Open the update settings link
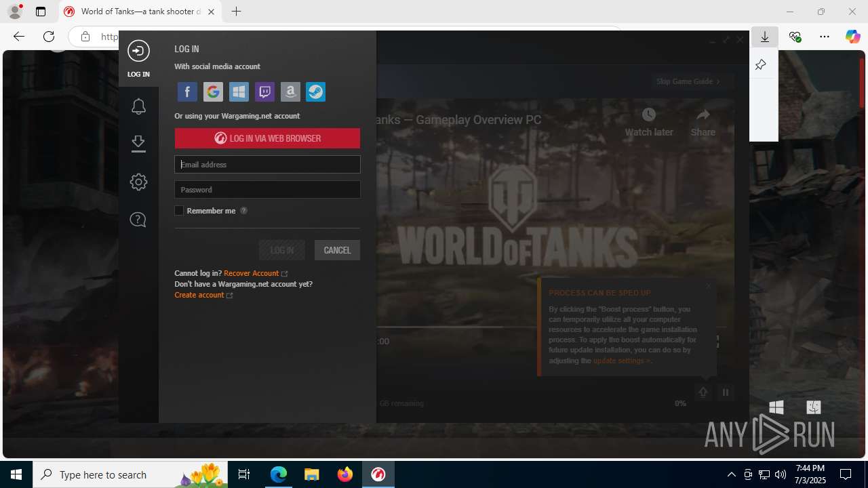 point(620,361)
